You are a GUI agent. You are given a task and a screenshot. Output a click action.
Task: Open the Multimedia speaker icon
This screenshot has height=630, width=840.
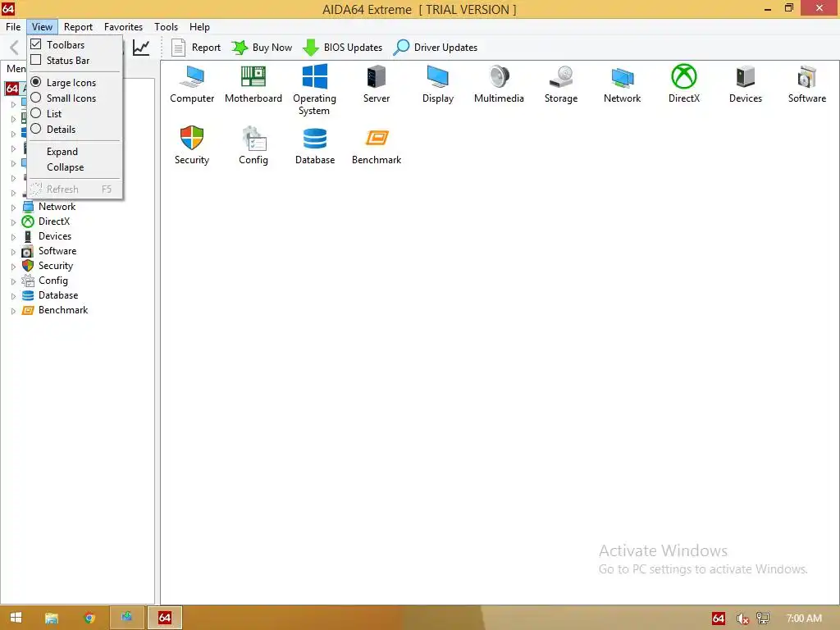click(499, 84)
